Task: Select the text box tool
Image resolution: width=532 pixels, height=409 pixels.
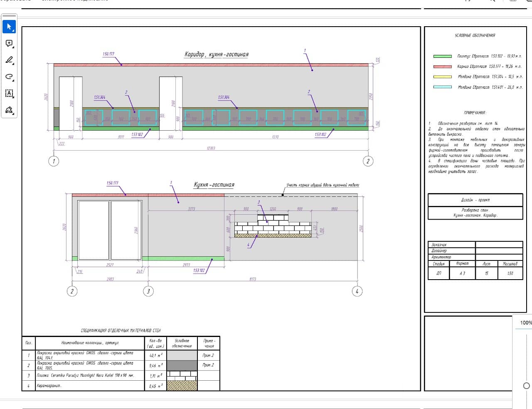Action: [x=9, y=93]
